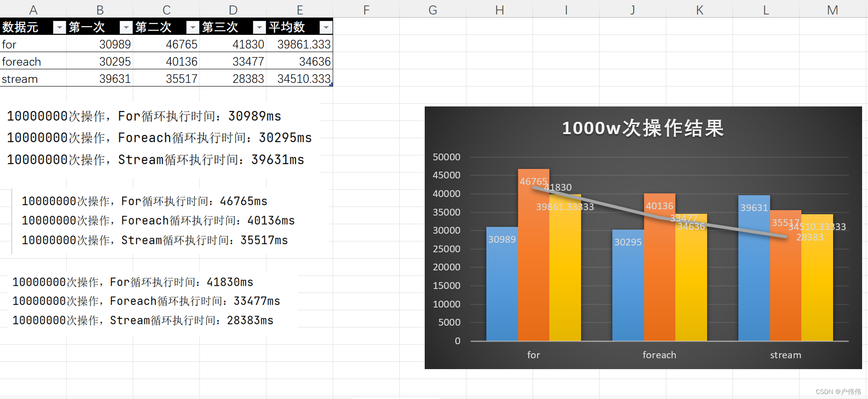Click the 'foreach' row label cell

tap(33, 62)
